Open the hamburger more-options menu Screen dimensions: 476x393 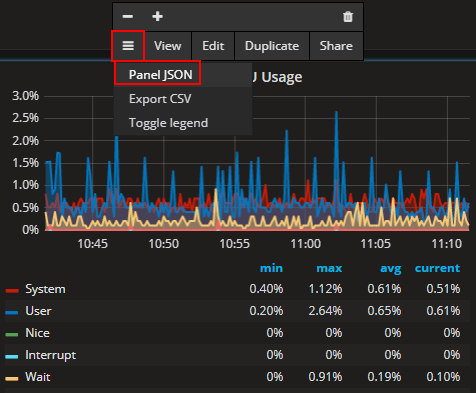pyautogui.click(x=128, y=46)
